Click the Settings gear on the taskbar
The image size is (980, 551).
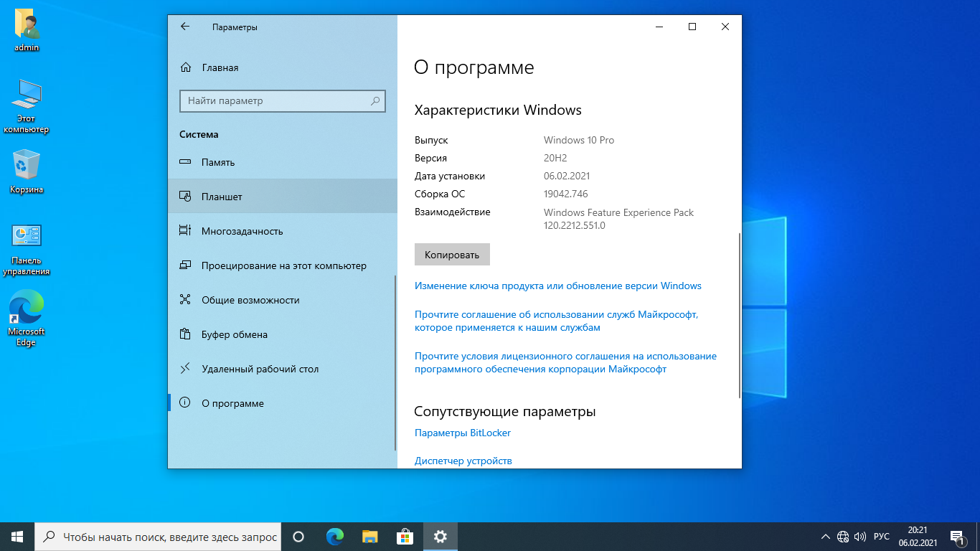[x=440, y=537]
